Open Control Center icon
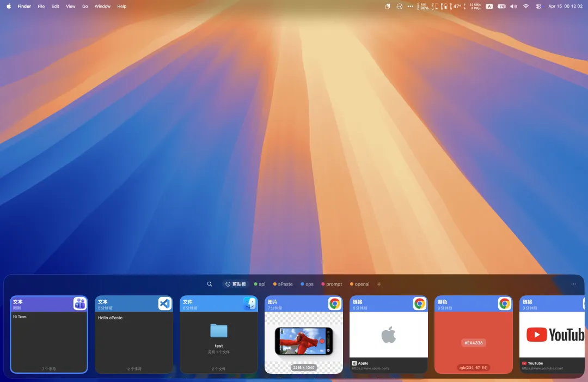 click(538, 7)
